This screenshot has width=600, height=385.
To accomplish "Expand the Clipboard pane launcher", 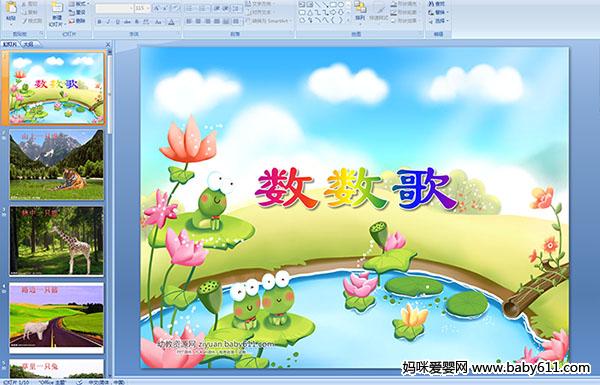I will (x=41, y=34).
